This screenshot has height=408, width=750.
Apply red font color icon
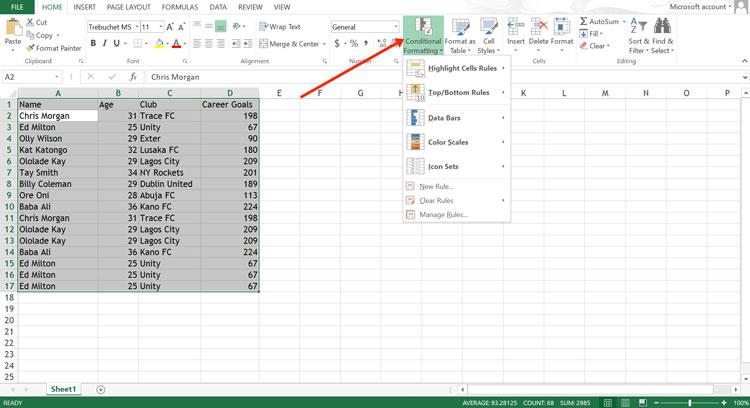[176, 44]
